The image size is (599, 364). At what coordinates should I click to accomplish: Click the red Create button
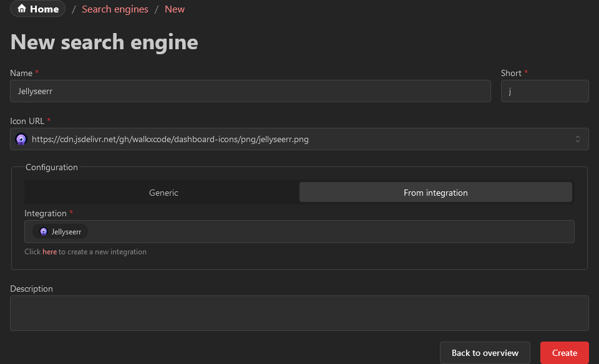pyautogui.click(x=564, y=353)
